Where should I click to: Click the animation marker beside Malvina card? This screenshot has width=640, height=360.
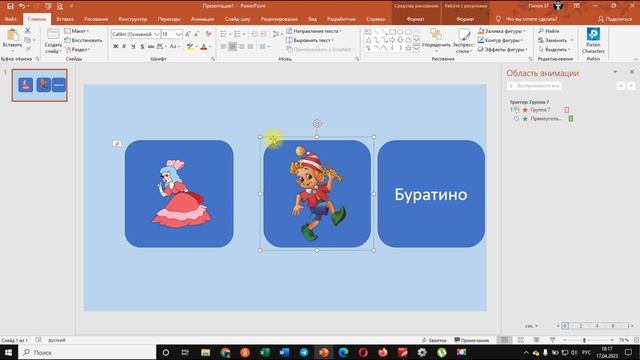[x=117, y=144]
